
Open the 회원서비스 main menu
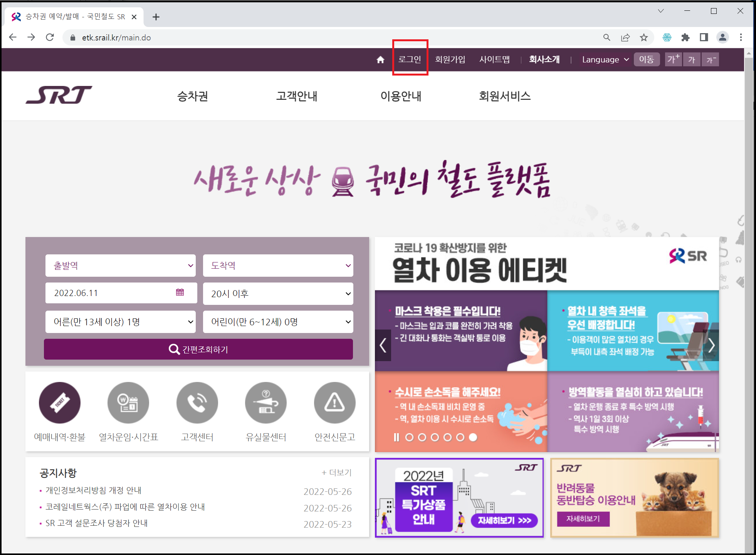504,96
